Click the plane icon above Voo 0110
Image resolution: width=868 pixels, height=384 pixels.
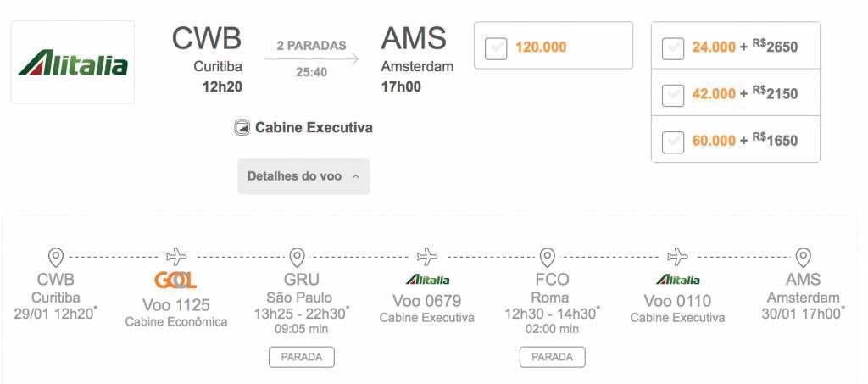[677, 256]
